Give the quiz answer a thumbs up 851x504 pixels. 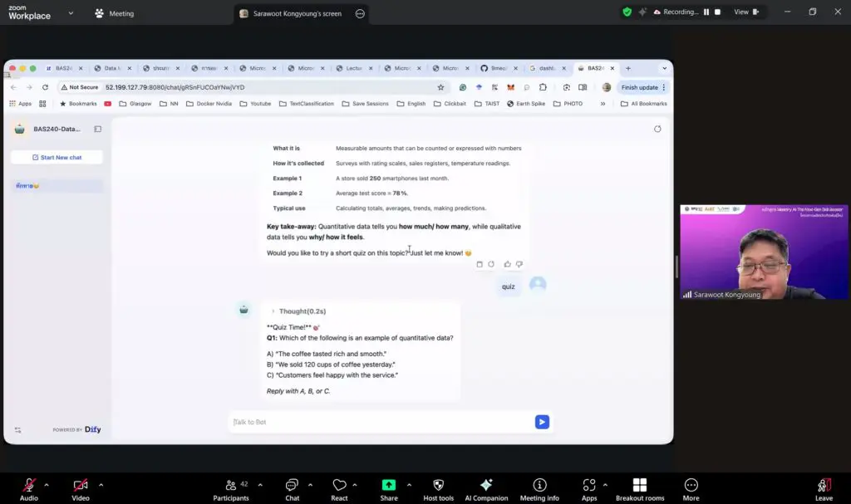[507, 263]
